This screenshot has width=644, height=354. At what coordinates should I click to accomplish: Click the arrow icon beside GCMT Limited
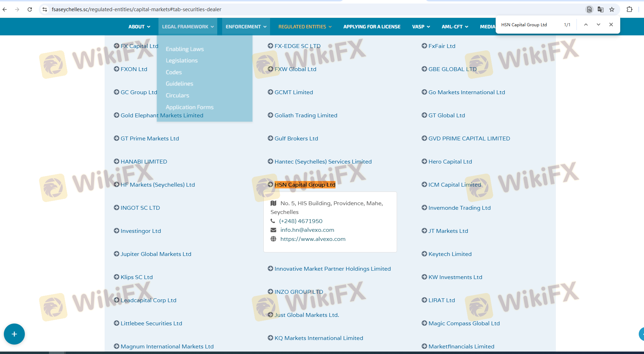click(270, 92)
